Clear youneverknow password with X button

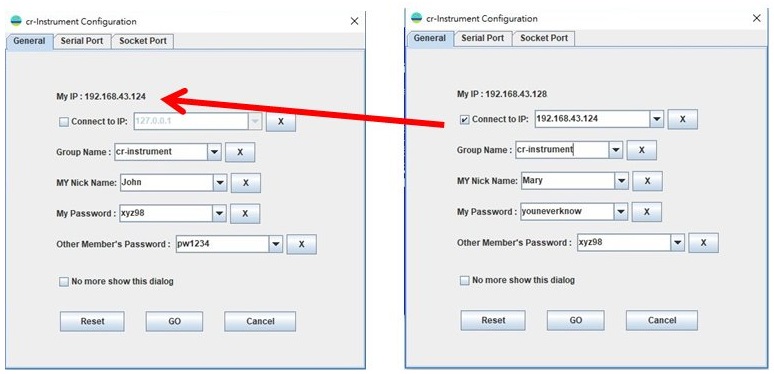(647, 212)
